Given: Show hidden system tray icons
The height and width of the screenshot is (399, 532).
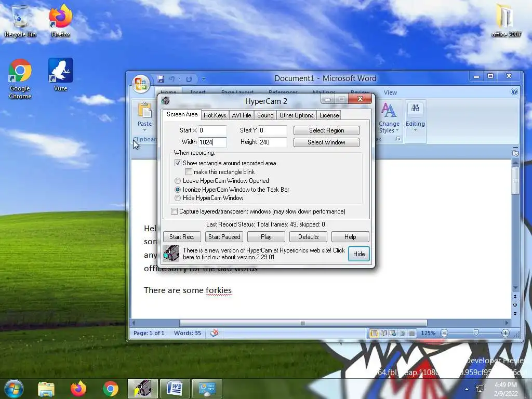Looking at the screenshot, I should 467,389.
